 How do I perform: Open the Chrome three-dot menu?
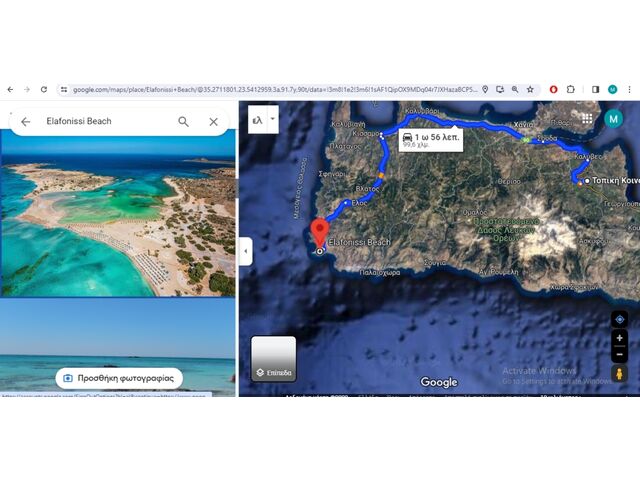[629, 89]
